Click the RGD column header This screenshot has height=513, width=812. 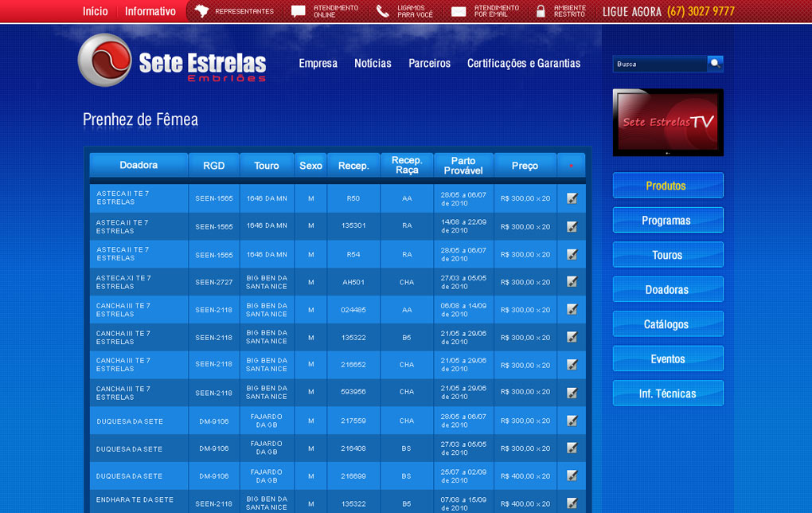coord(214,166)
